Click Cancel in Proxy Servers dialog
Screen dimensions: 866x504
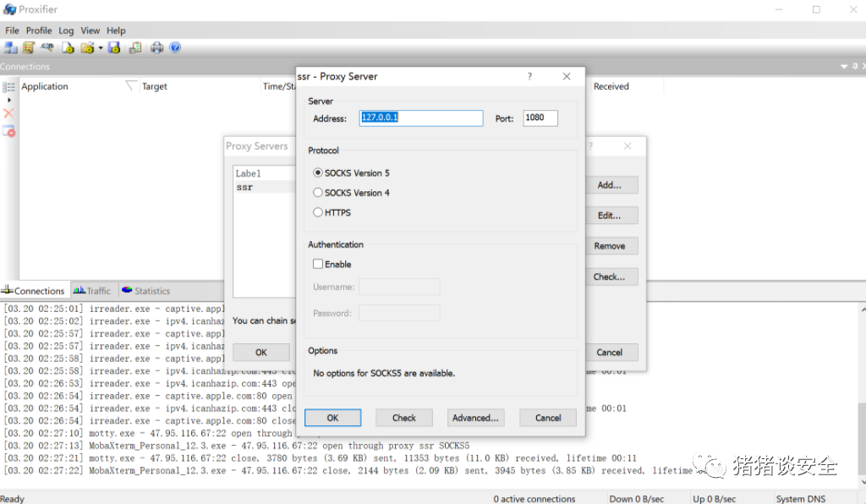(610, 352)
